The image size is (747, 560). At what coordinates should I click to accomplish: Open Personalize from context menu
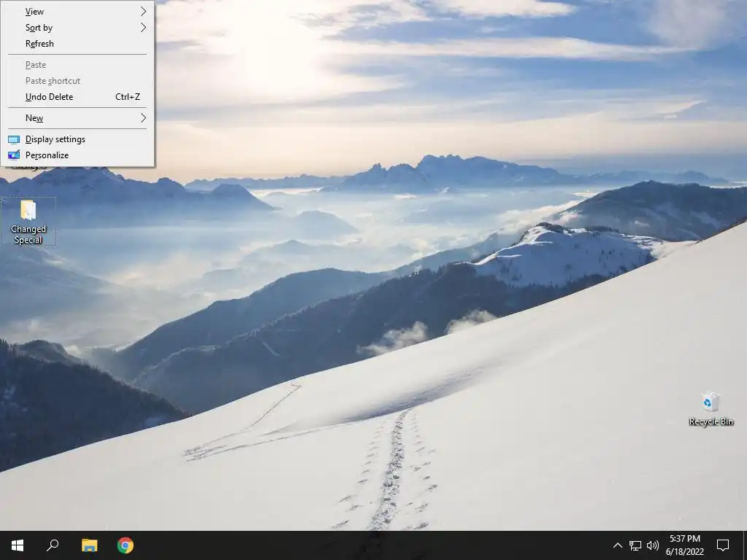(x=77, y=155)
